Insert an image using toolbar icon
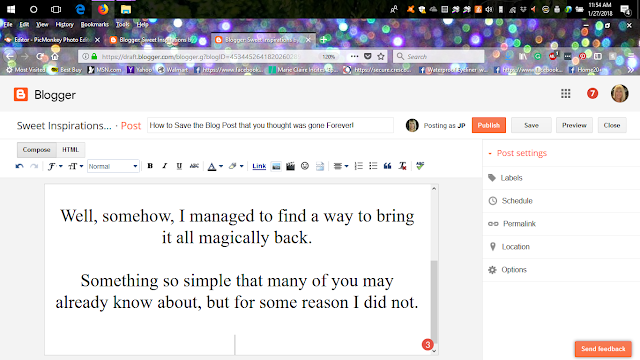The width and height of the screenshot is (640, 360). pyautogui.click(x=276, y=166)
